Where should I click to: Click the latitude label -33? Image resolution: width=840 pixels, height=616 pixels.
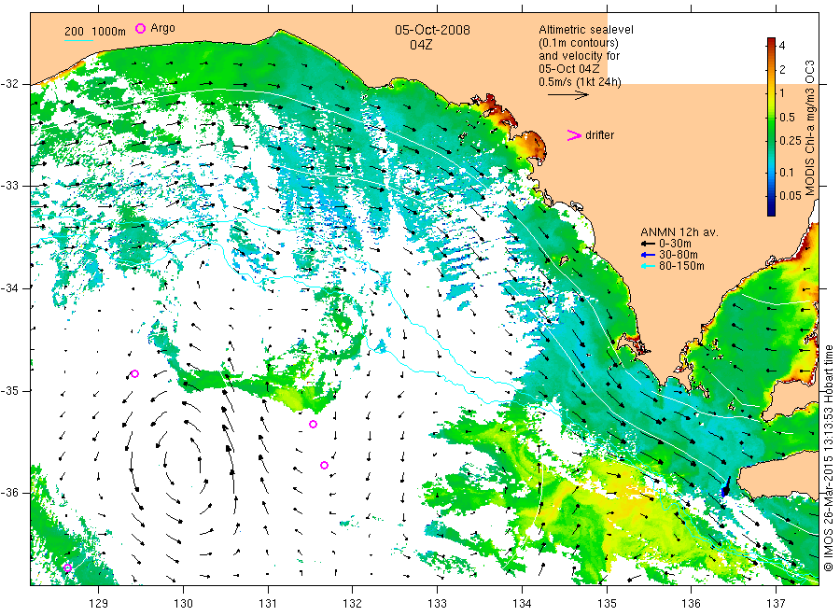click(x=9, y=186)
